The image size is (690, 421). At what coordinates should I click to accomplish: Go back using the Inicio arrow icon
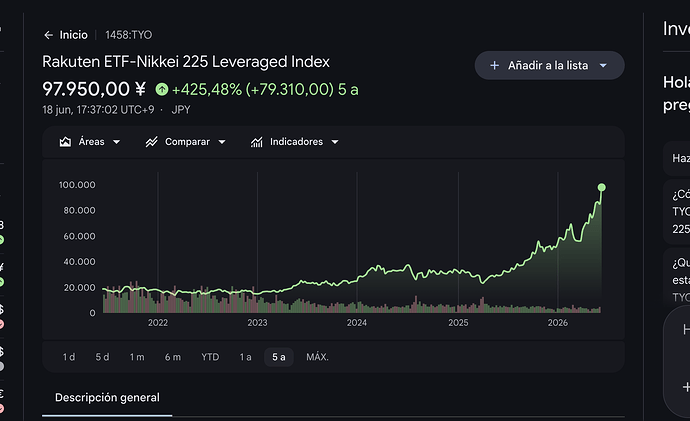pos(48,35)
